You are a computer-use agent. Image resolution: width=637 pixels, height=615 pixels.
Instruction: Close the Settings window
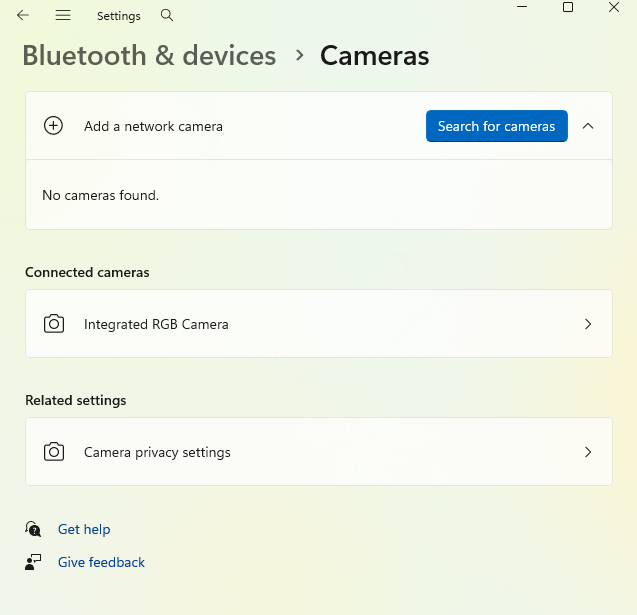pyautogui.click(x=614, y=7)
